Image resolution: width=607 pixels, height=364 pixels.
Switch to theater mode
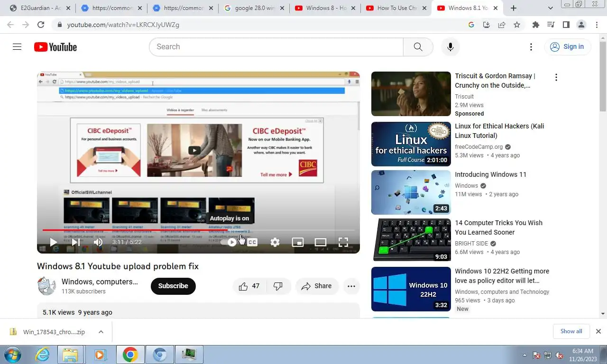pos(321,242)
